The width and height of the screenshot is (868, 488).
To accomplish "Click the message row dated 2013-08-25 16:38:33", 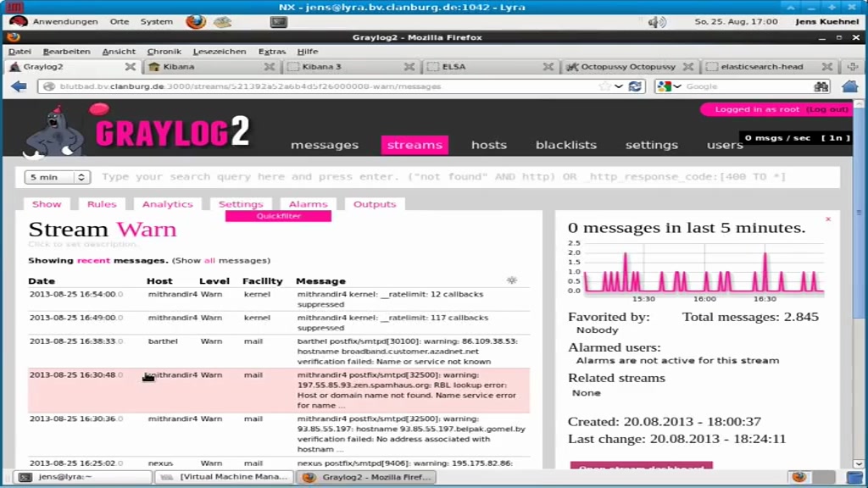I will (279, 352).
